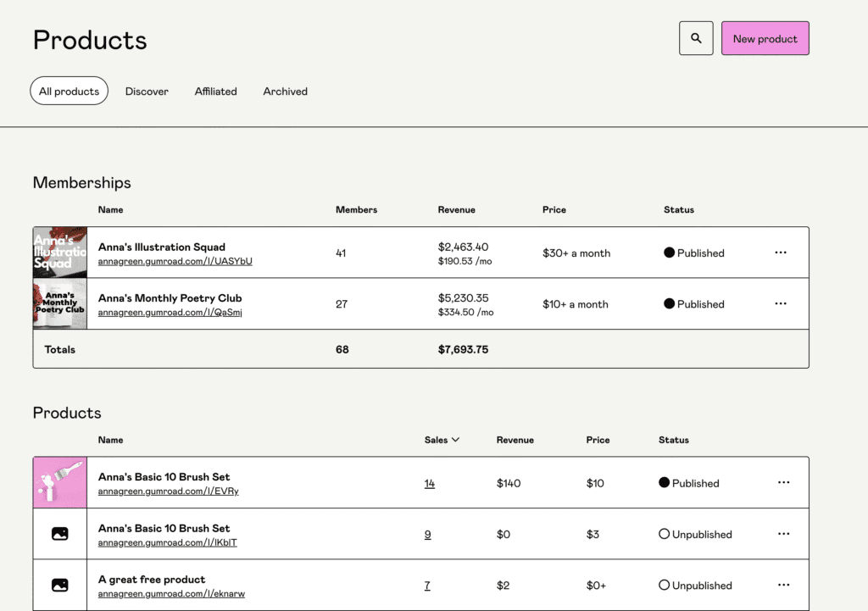Click the image placeholder icon on the unpublished brush set row
The width and height of the screenshot is (868, 611).
pos(59,533)
